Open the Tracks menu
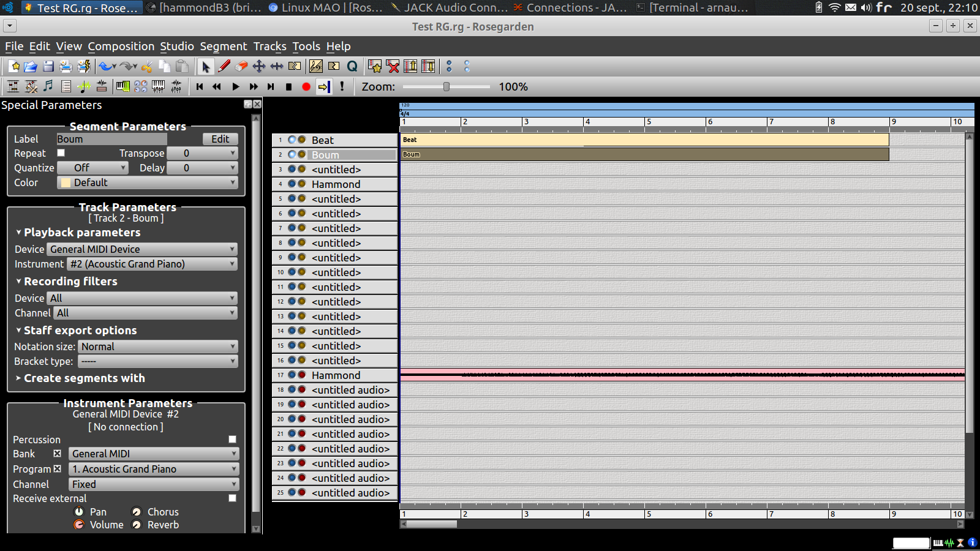This screenshot has height=551, width=980. [270, 47]
